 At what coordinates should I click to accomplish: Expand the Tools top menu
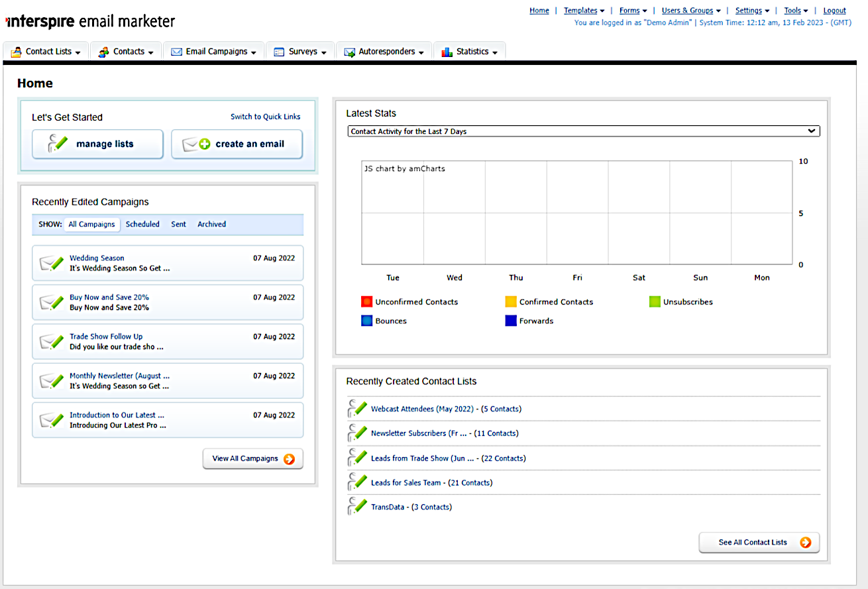(x=796, y=11)
